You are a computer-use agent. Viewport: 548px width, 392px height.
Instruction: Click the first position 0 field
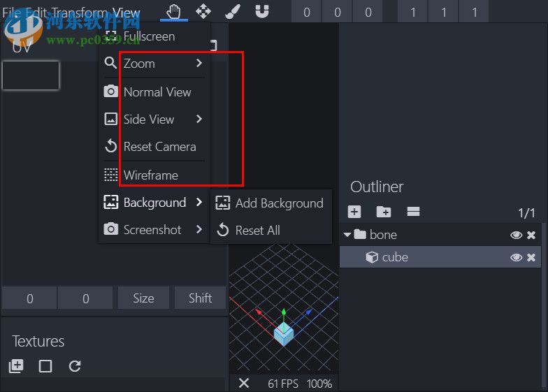tap(306, 13)
